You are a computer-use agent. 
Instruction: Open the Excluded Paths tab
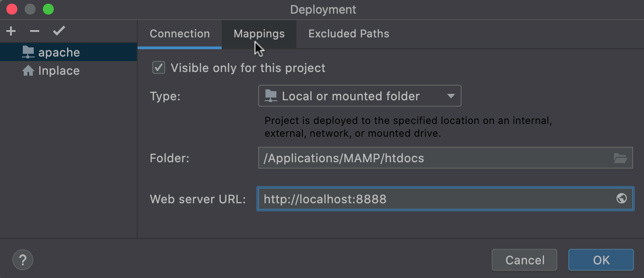(349, 34)
